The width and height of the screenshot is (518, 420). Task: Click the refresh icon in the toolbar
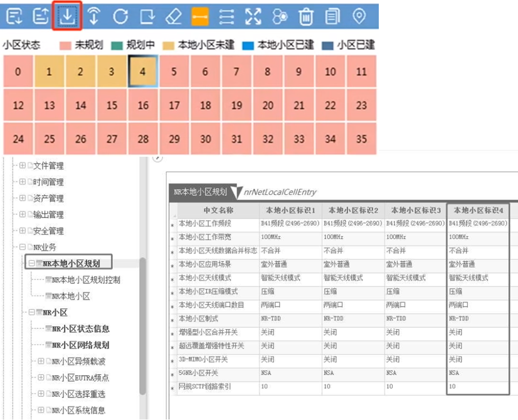pos(121,16)
